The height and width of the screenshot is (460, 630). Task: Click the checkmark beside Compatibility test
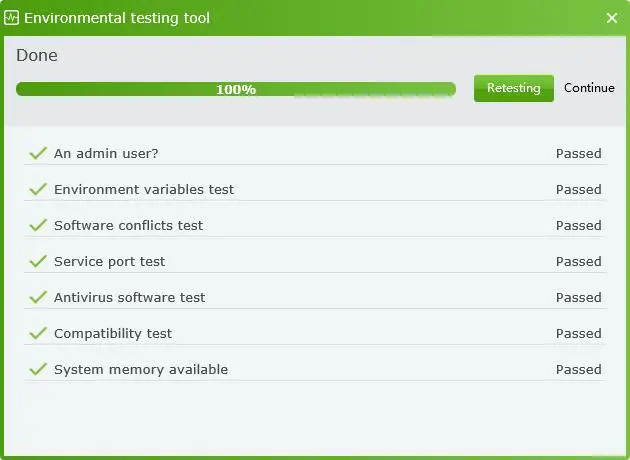[x=39, y=333]
